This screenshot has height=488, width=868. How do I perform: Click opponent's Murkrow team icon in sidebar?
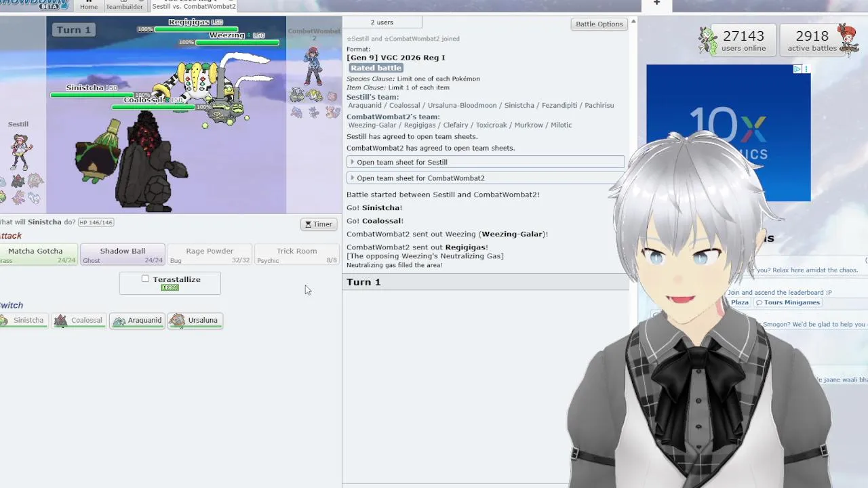[314, 112]
